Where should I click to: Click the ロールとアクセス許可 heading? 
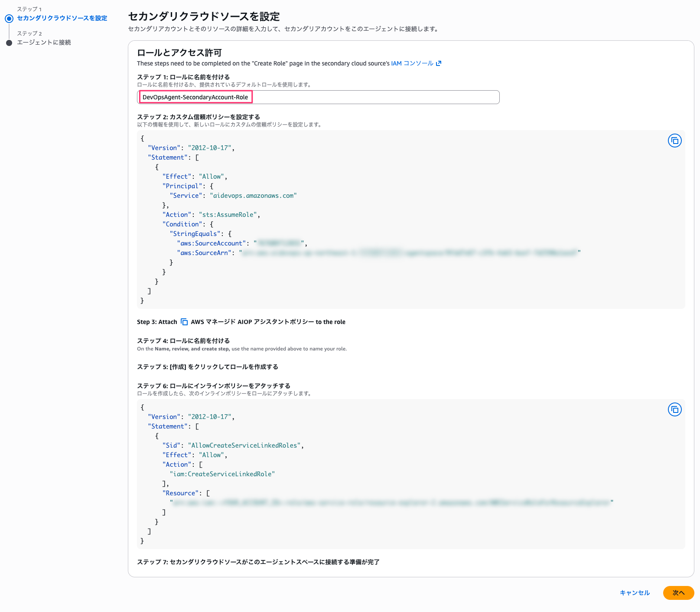[x=179, y=53]
